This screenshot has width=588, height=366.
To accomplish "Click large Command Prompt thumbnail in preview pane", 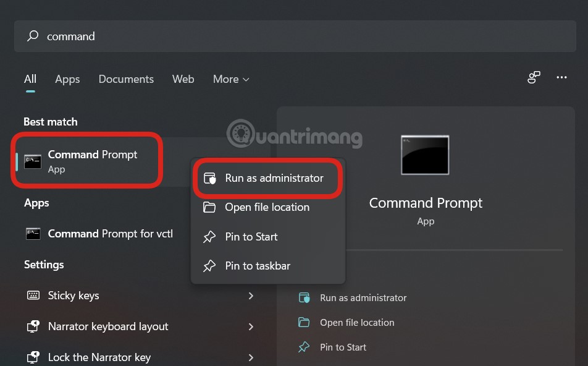I will coord(425,155).
